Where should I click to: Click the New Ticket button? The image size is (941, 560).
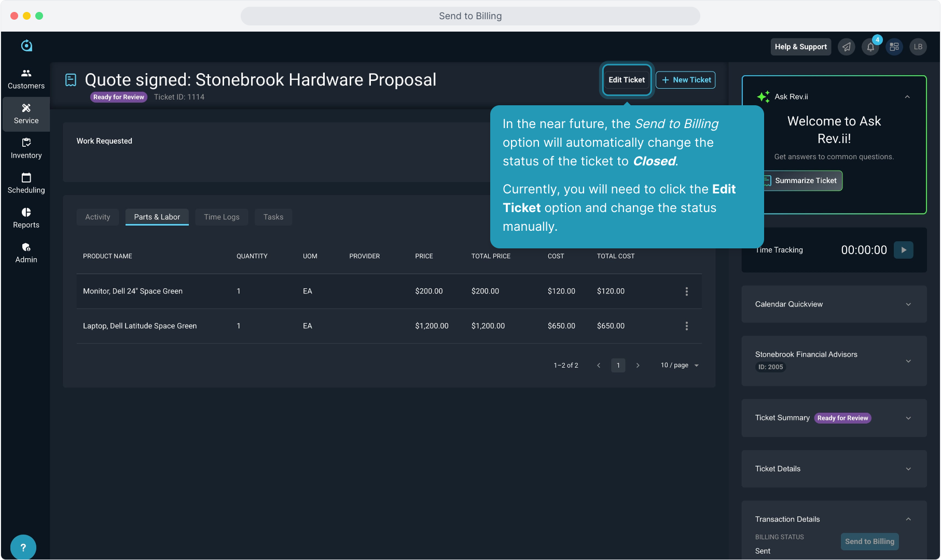pyautogui.click(x=686, y=80)
